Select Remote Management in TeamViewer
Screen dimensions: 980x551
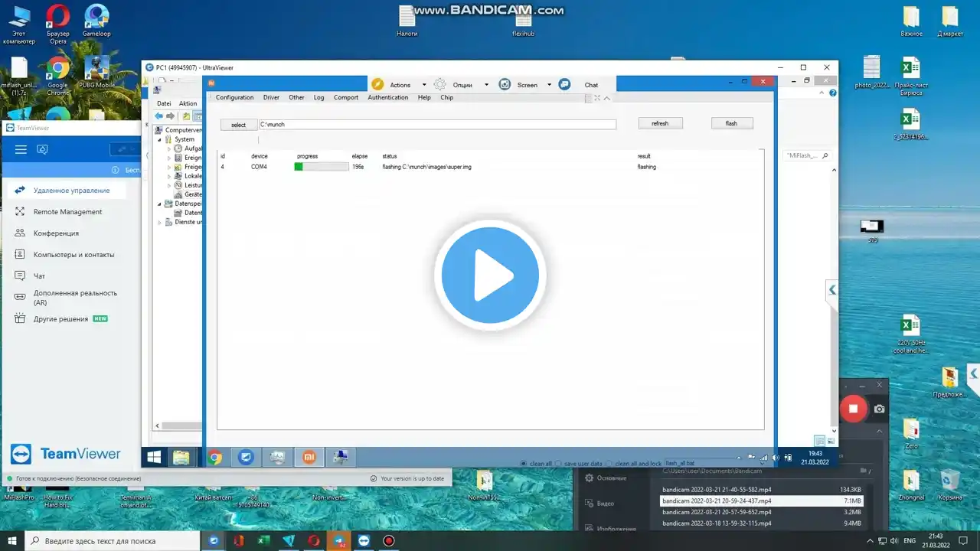click(x=67, y=212)
